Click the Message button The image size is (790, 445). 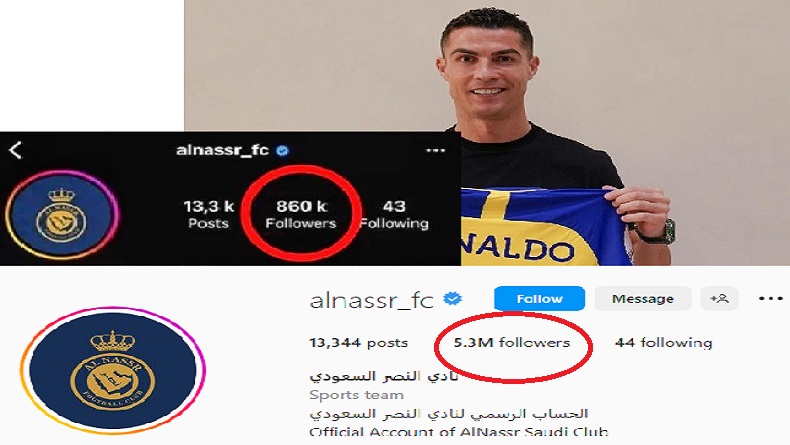(x=643, y=299)
